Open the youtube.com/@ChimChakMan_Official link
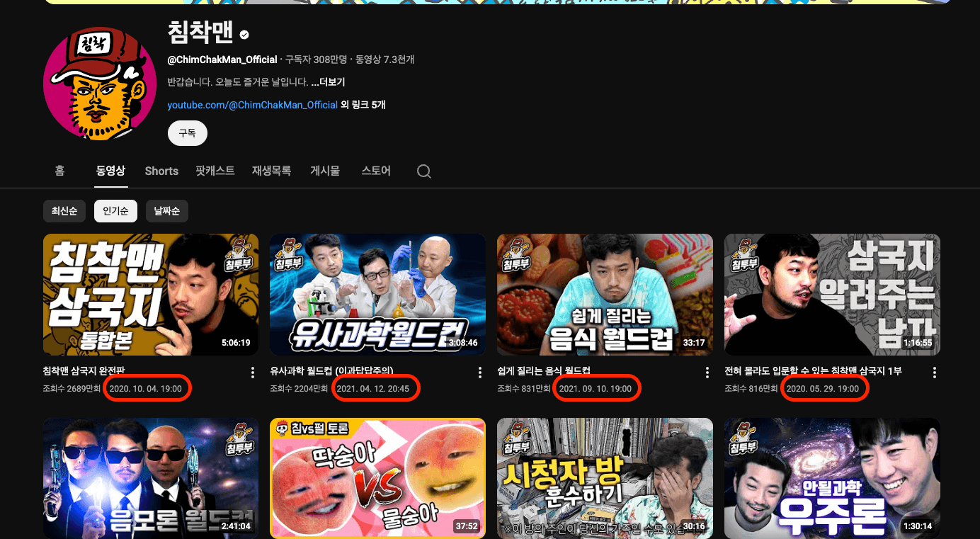The width and height of the screenshot is (980, 539). pos(252,105)
